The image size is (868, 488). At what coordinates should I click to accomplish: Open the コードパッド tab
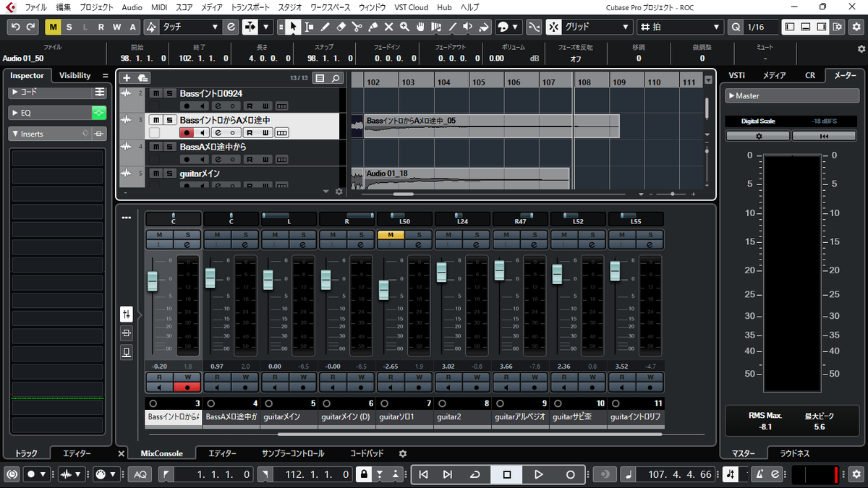click(x=367, y=453)
